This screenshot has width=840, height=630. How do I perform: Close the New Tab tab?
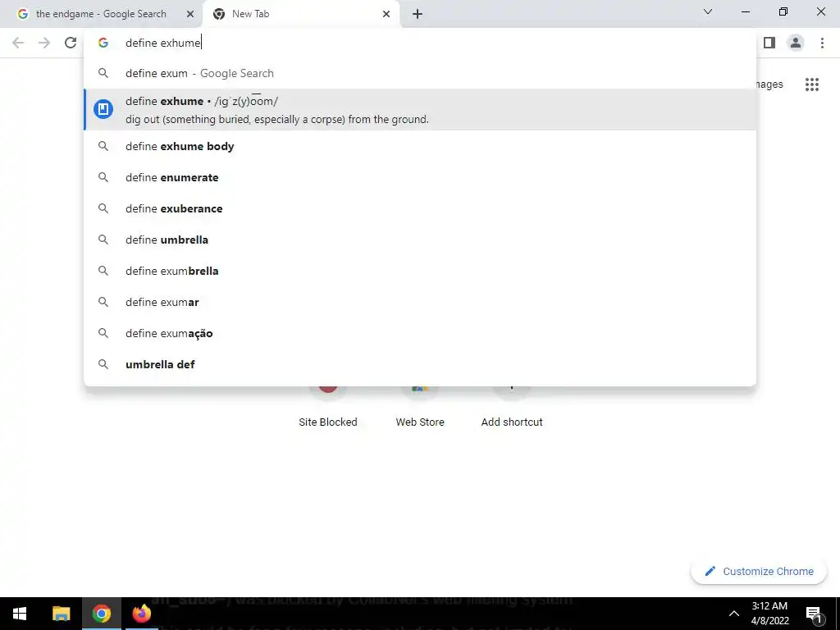coord(386,15)
